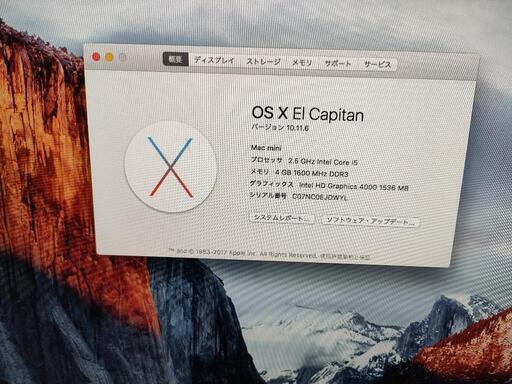Click the El Capitan X logo
The width and height of the screenshot is (512, 384).
point(170,166)
